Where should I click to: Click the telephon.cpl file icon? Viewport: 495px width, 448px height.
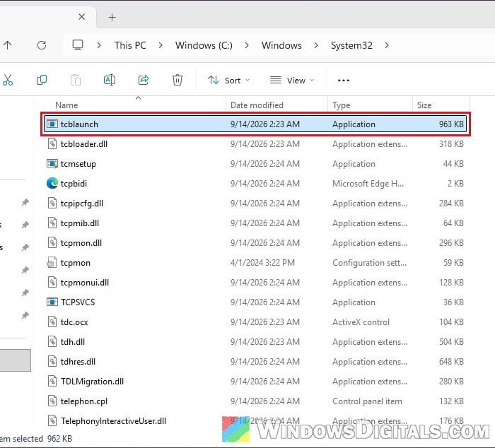(x=52, y=401)
